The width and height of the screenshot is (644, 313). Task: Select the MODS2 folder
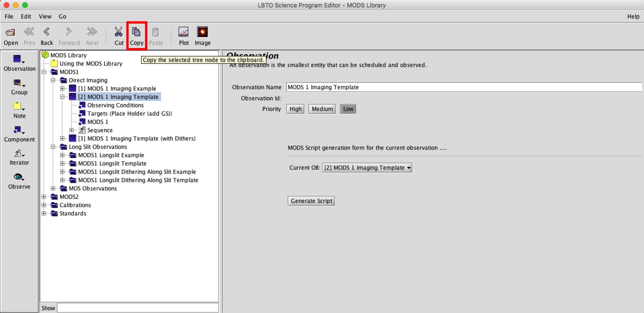tap(69, 197)
